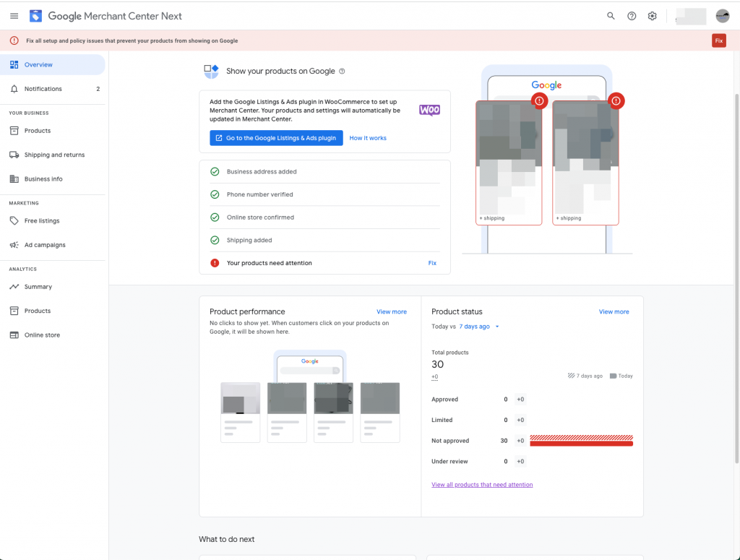740x560 pixels.
Task: Click the green check beside Online store confirmed
Action: click(x=215, y=217)
